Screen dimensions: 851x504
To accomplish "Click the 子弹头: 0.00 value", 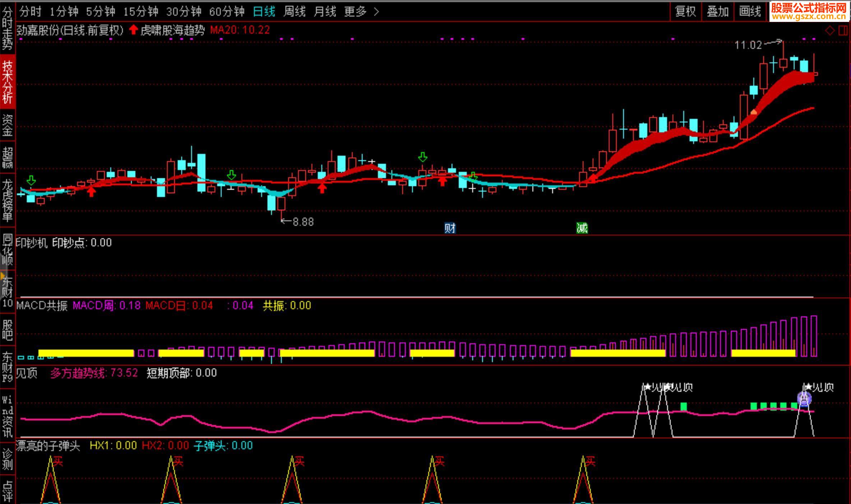I will [223, 446].
